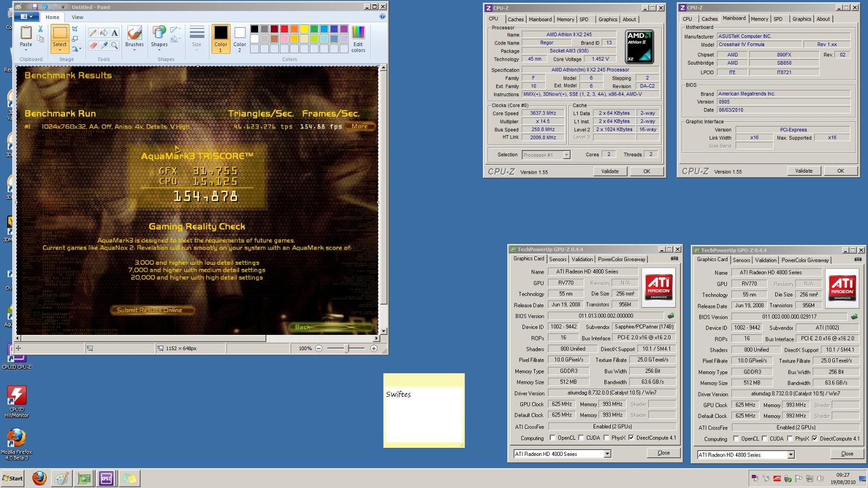This screenshot has height=488, width=868.
Task: Open Mozilla Firefox 4.0 Beta 3 desktop shortcut
Action: click(16, 445)
